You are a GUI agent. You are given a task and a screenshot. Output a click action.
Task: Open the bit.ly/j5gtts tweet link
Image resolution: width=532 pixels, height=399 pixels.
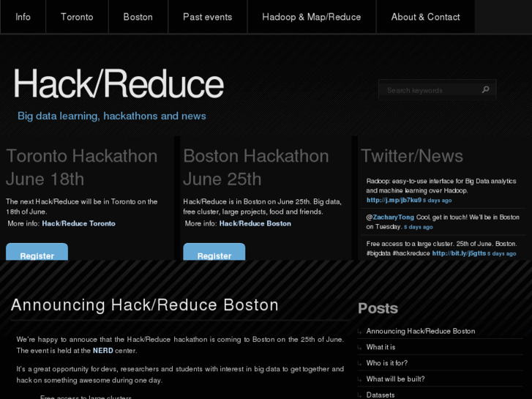[x=459, y=253]
